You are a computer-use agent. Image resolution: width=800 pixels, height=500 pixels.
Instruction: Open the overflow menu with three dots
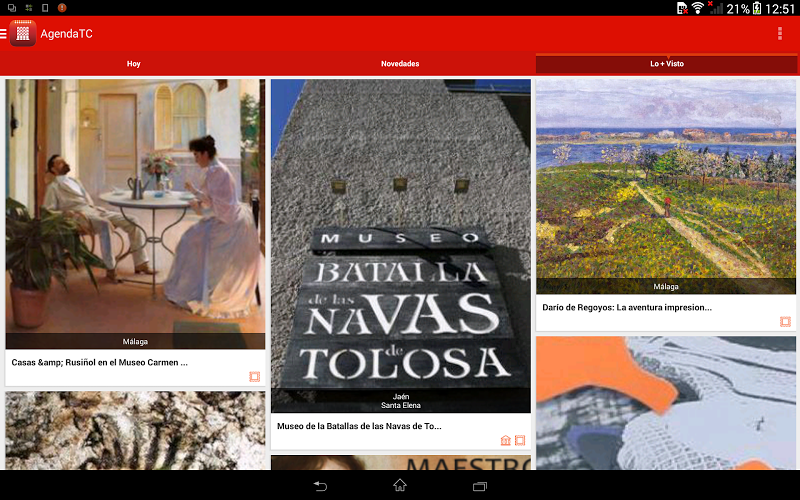(x=780, y=34)
